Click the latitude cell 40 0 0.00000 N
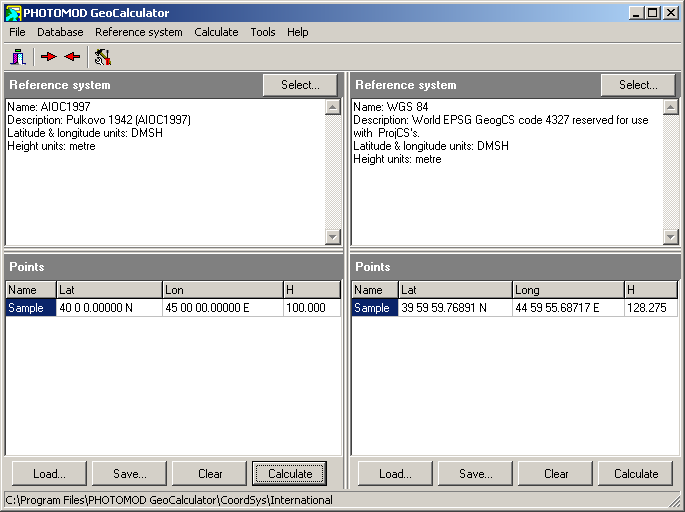The height and width of the screenshot is (512, 685). (x=109, y=308)
